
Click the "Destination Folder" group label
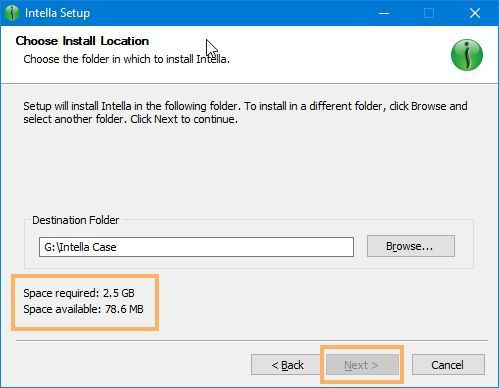pyautogui.click(x=76, y=220)
